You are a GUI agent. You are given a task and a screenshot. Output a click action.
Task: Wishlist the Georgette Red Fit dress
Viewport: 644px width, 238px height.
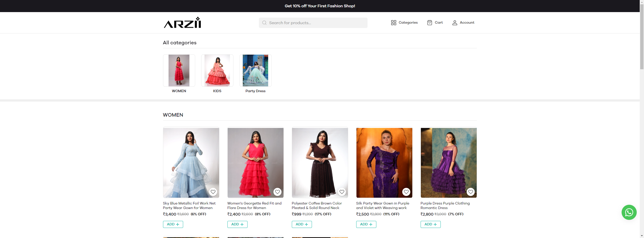pos(277,192)
